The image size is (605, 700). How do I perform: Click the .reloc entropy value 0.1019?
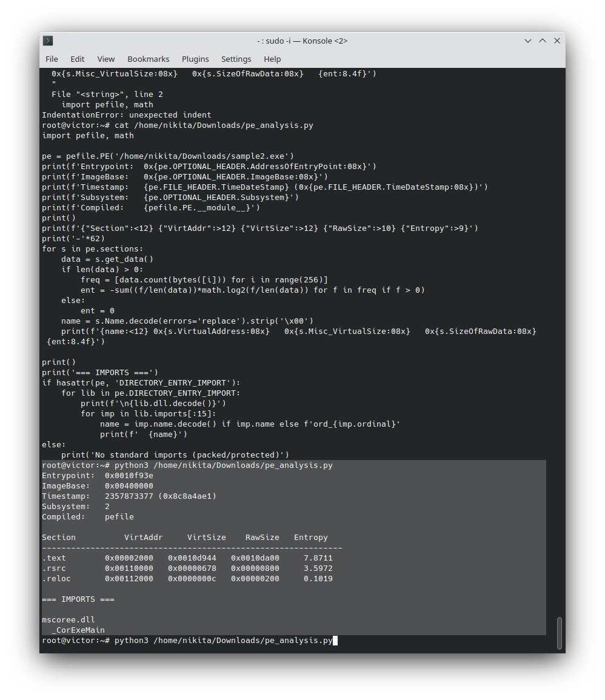coord(318,578)
